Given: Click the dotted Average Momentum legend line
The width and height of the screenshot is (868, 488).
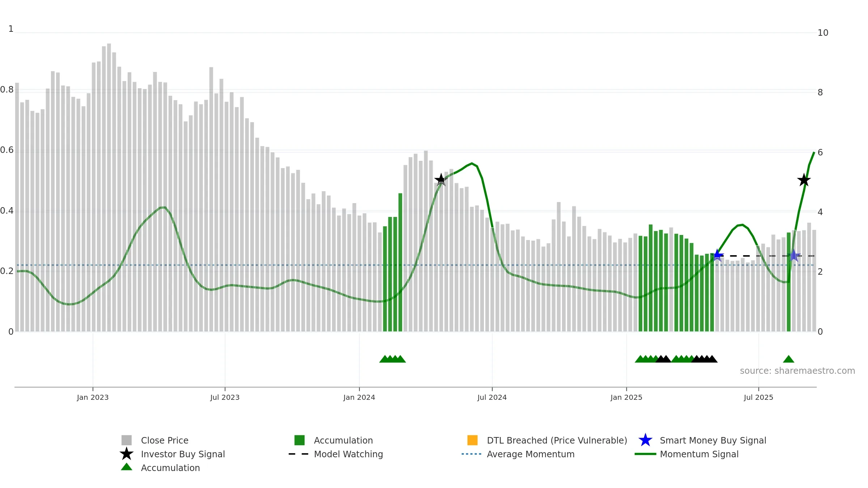Looking at the screenshot, I should point(472,454).
